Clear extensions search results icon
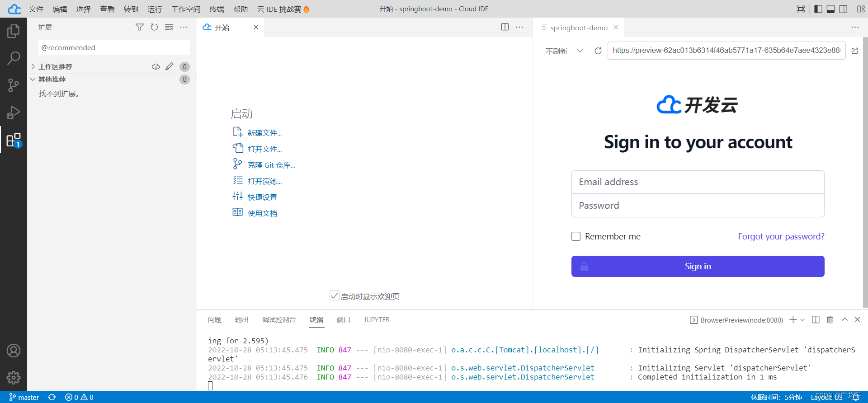This screenshot has height=403, width=868. pos(169,28)
